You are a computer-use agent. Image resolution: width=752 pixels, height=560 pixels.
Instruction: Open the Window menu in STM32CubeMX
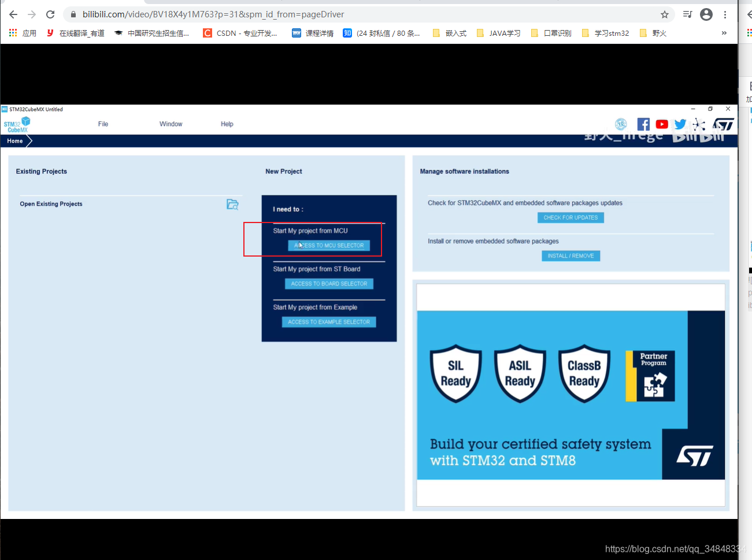pyautogui.click(x=171, y=124)
